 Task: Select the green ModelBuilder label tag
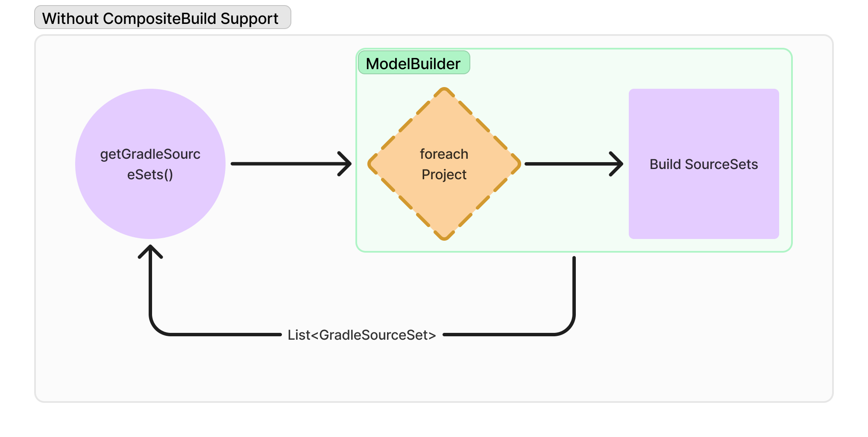[x=414, y=63]
